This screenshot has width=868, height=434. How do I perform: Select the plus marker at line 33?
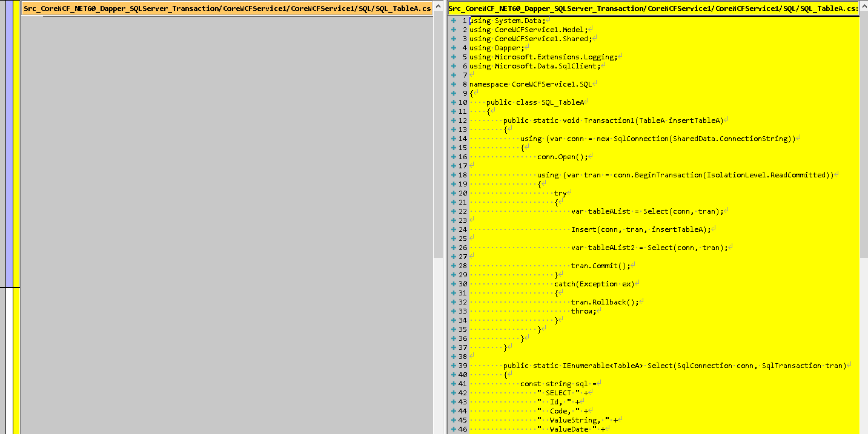click(453, 311)
